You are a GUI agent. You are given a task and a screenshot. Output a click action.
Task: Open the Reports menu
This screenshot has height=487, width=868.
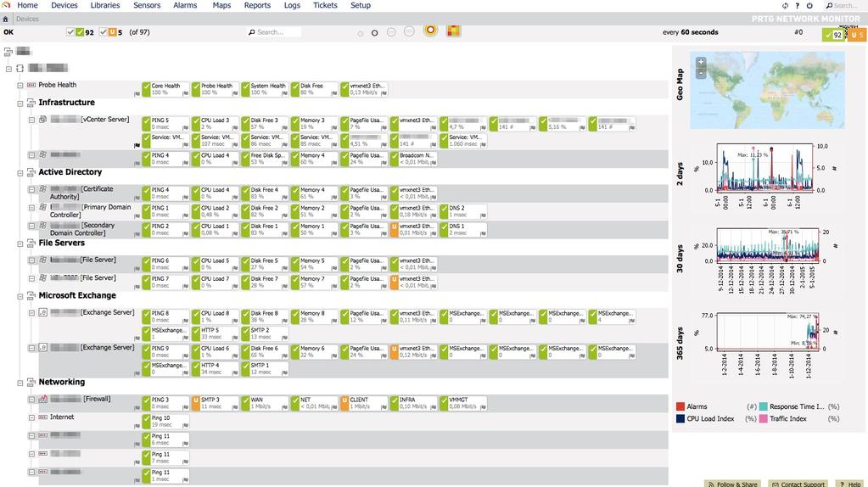coord(257,6)
